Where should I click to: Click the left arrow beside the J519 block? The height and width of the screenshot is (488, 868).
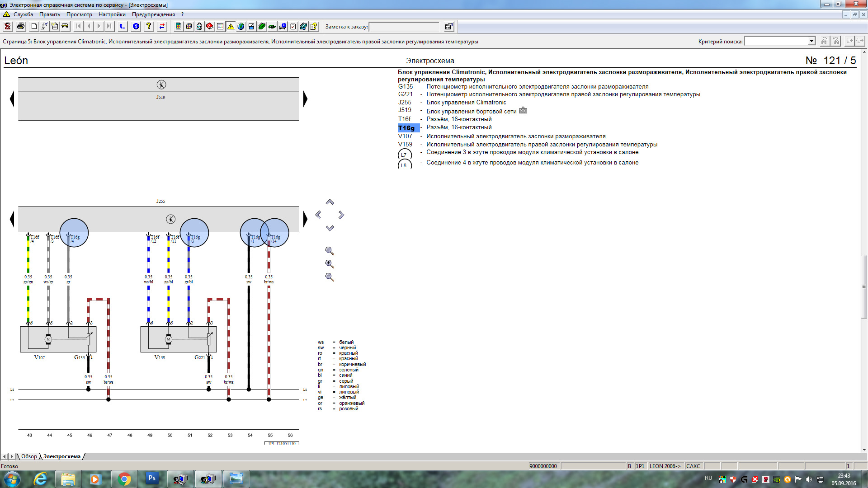[12, 99]
